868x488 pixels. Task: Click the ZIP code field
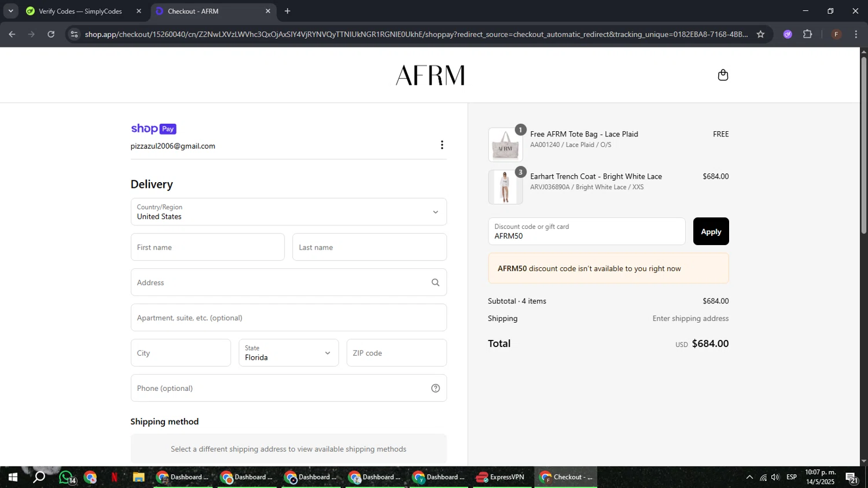(x=397, y=353)
